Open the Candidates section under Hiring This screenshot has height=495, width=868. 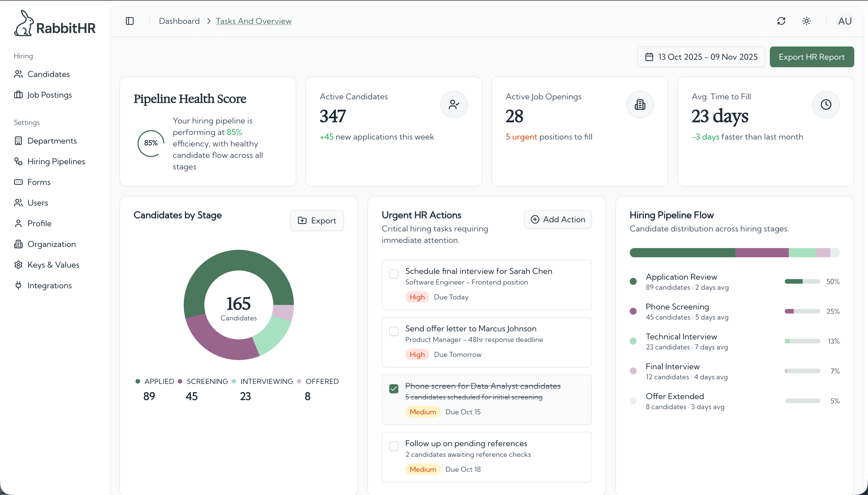point(49,74)
